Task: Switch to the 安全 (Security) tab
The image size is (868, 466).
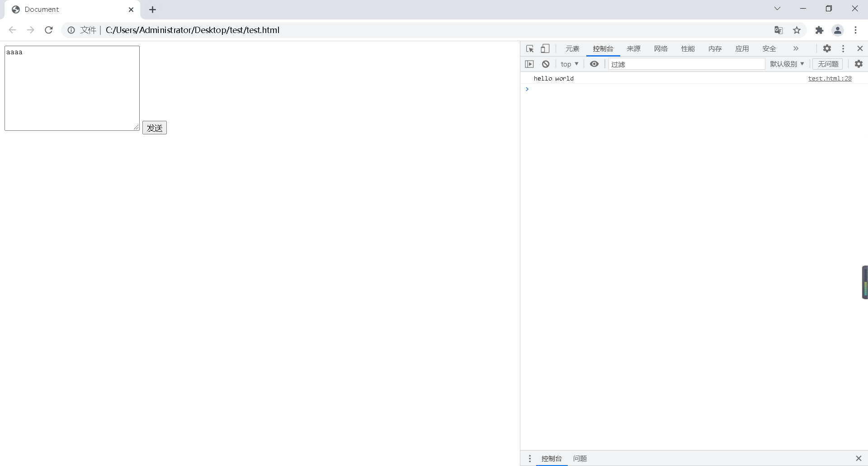Action: tap(769, 48)
